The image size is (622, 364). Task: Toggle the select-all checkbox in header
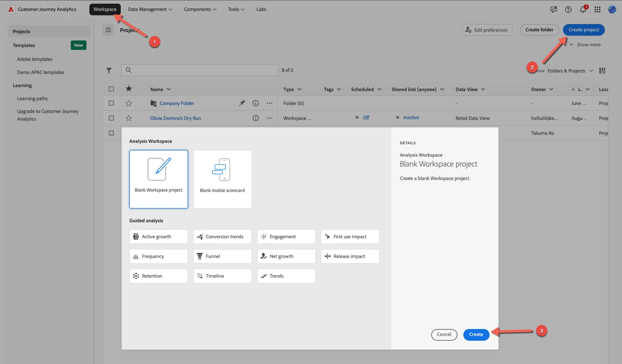tap(111, 89)
